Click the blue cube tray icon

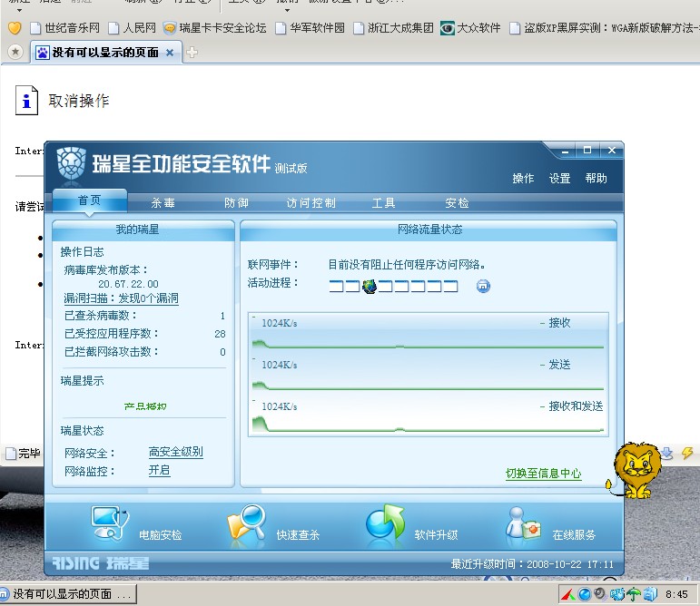[650, 594]
